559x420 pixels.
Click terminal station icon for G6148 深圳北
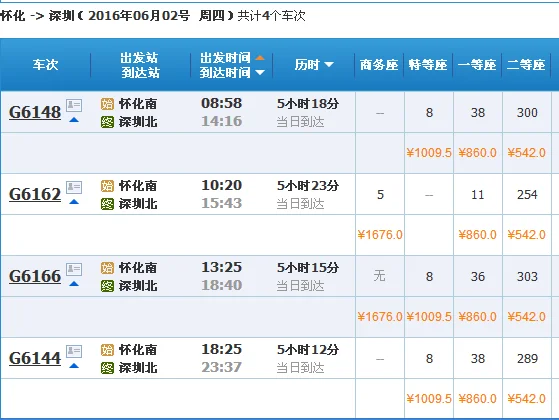coord(107,122)
